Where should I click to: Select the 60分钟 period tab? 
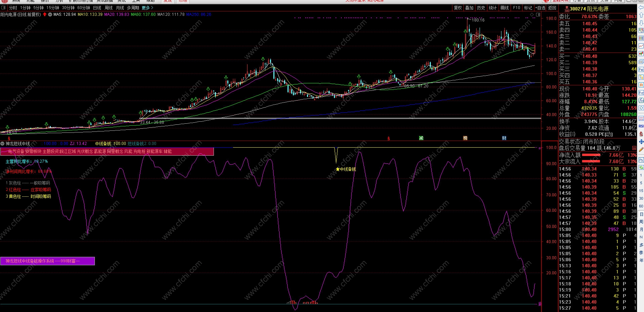click(x=84, y=8)
